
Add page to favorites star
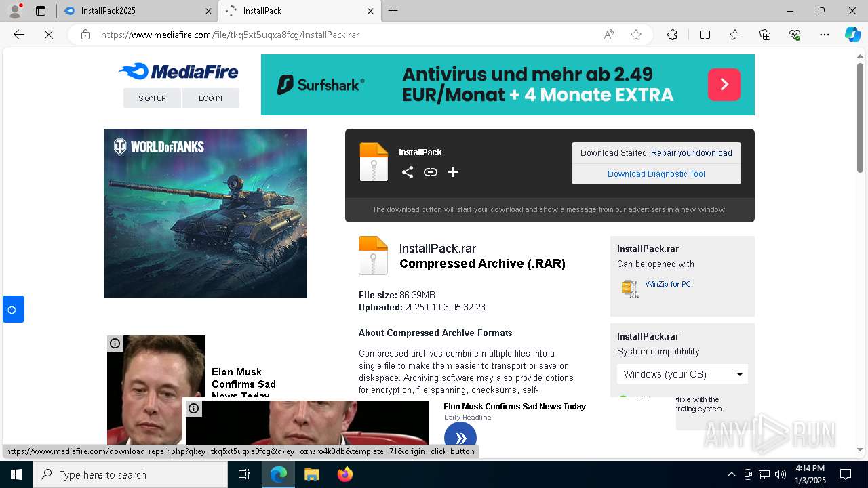pos(636,35)
